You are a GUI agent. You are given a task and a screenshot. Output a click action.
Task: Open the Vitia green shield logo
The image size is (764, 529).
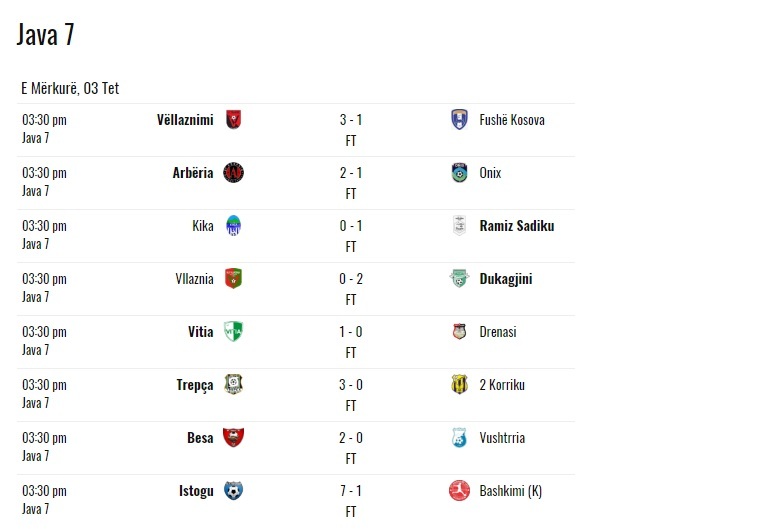click(233, 332)
